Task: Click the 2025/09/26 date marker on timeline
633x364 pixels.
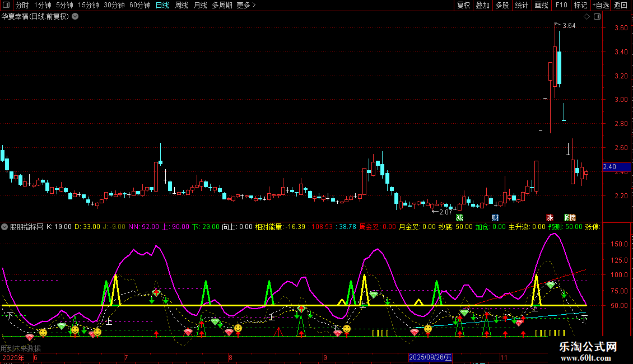Action: point(430,357)
